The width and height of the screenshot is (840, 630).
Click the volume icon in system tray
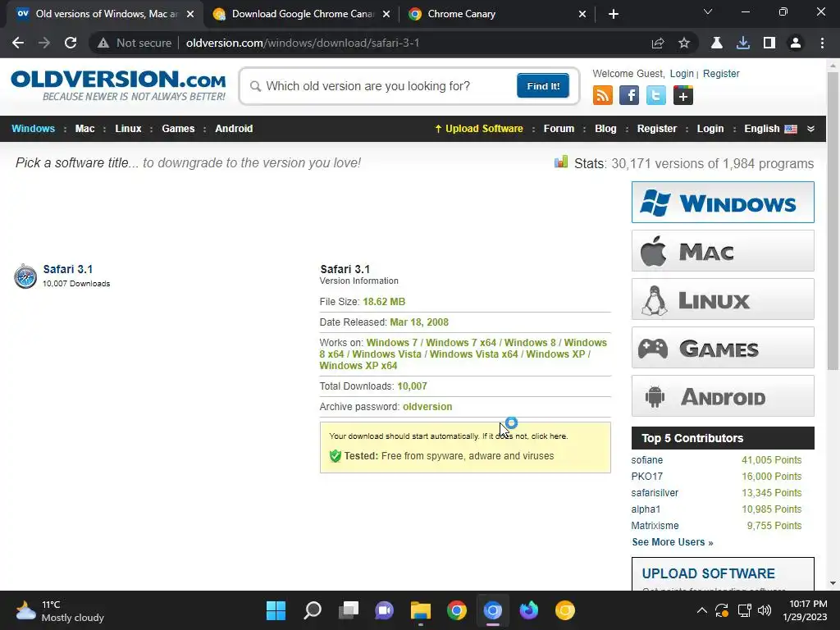coord(765,610)
